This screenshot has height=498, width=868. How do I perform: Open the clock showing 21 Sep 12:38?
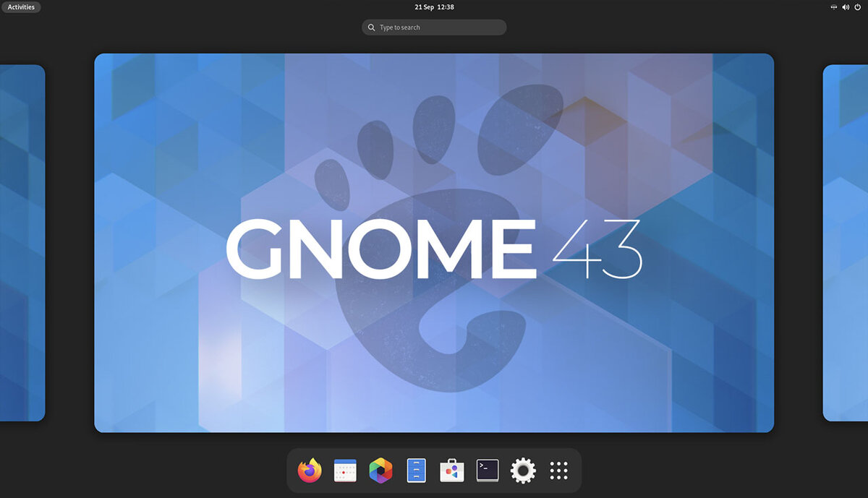[434, 7]
